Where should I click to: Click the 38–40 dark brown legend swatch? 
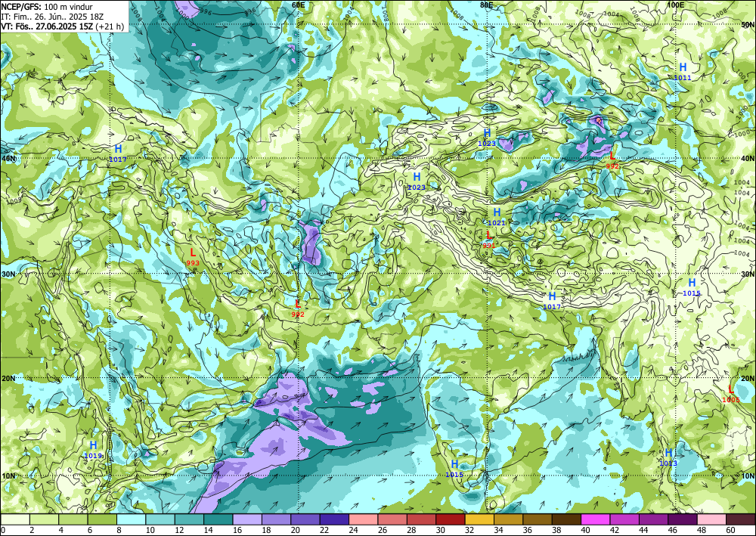coord(566,519)
